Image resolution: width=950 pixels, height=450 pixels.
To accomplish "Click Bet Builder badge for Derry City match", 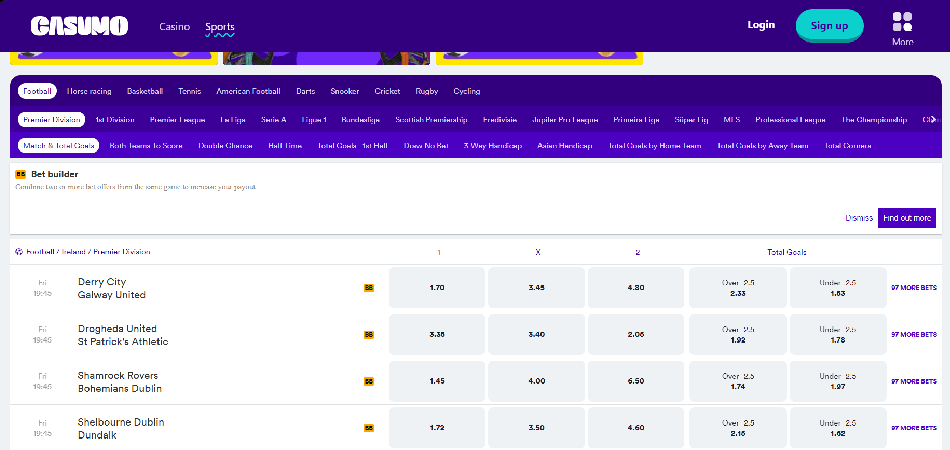I will click(x=369, y=288).
